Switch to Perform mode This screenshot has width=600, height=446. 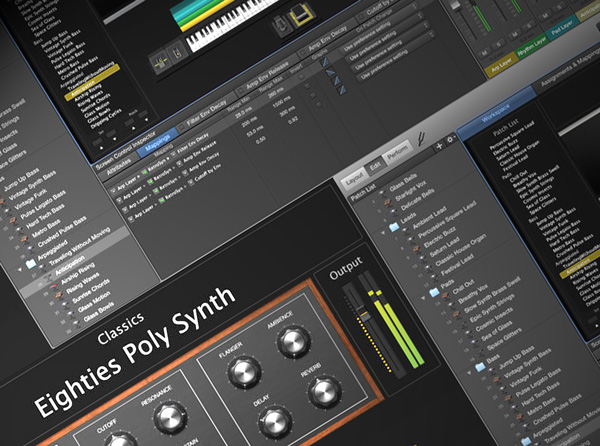point(397,153)
